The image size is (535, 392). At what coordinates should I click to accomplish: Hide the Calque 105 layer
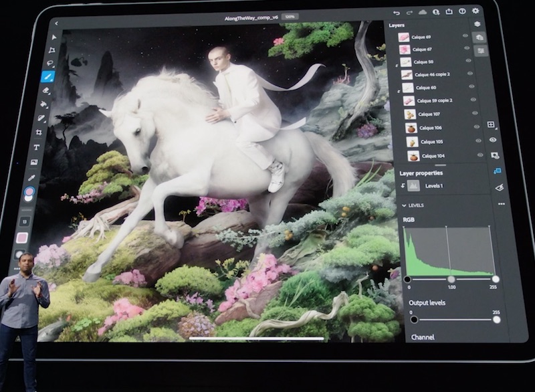478,140
